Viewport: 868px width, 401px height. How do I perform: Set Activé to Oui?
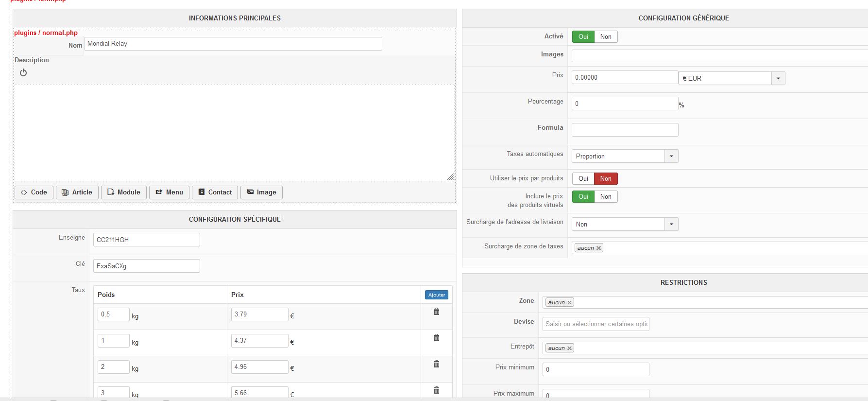coord(583,37)
